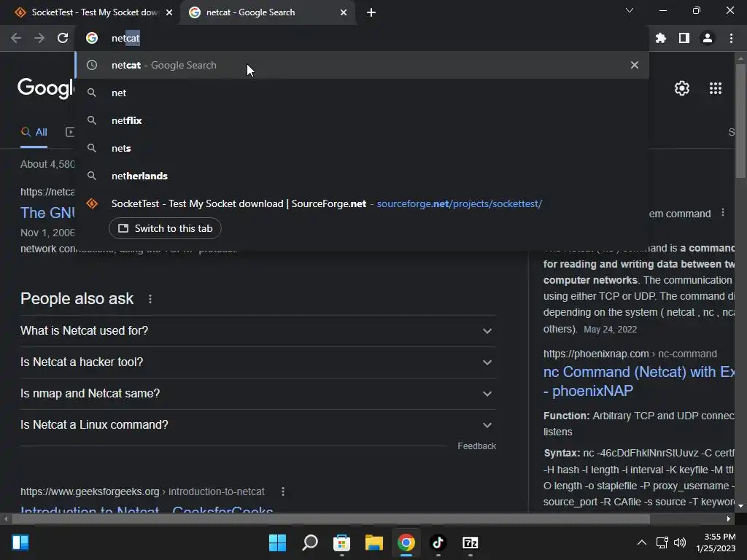Open a new browser tab
Image resolution: width=747 pixels, height=560 pixels.
371,12
